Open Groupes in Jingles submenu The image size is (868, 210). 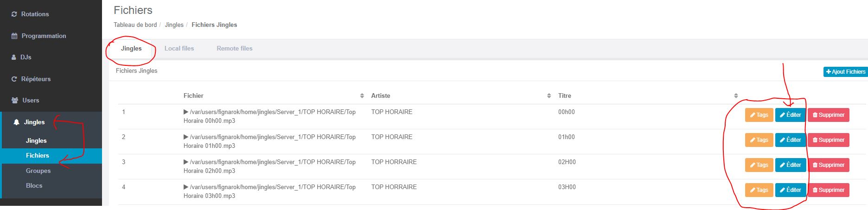point(38,171)
